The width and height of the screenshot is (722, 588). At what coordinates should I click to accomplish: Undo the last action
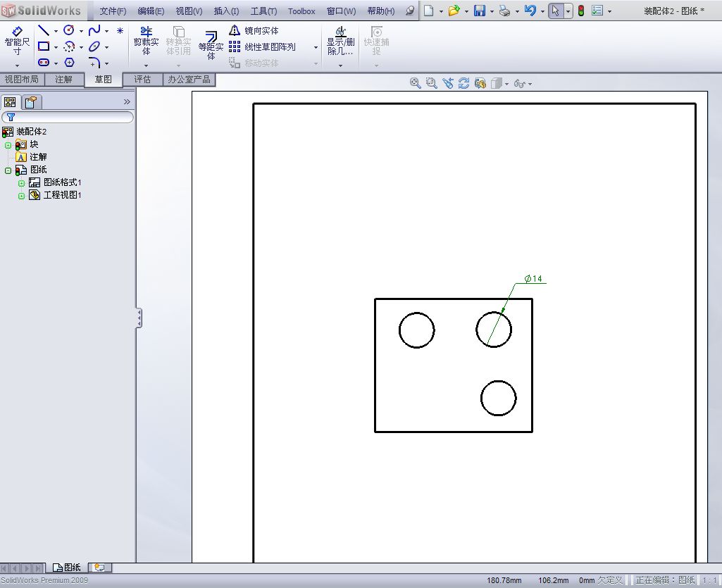[x=530, y=11]
